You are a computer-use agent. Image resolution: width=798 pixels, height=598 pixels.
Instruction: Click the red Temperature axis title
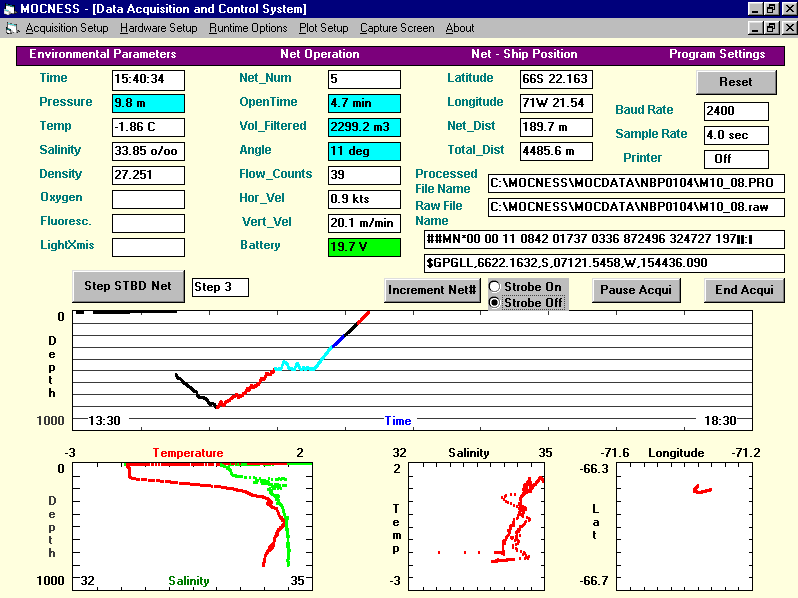click(x=188, y=453)
